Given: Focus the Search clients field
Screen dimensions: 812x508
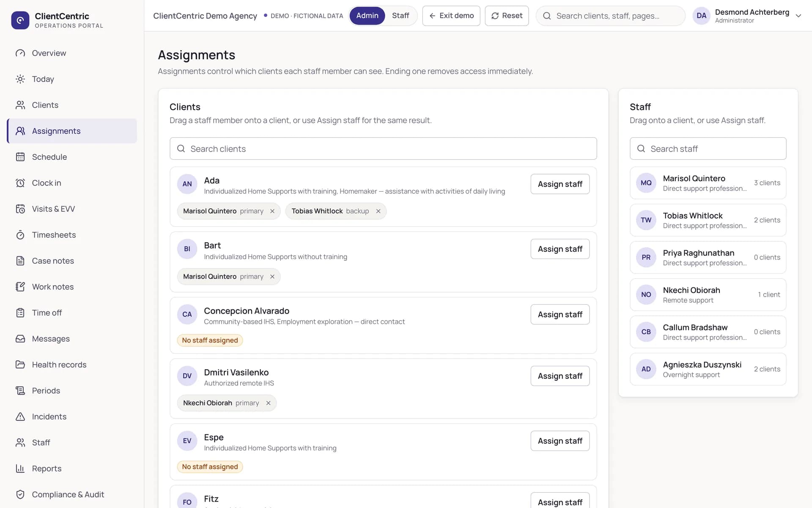Looking at the screenshot, I should 383,149.
